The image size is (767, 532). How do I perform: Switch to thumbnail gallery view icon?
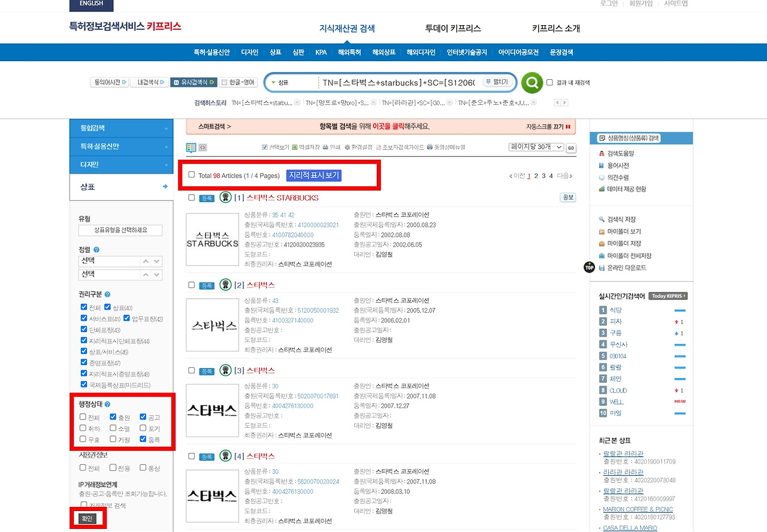203,147
